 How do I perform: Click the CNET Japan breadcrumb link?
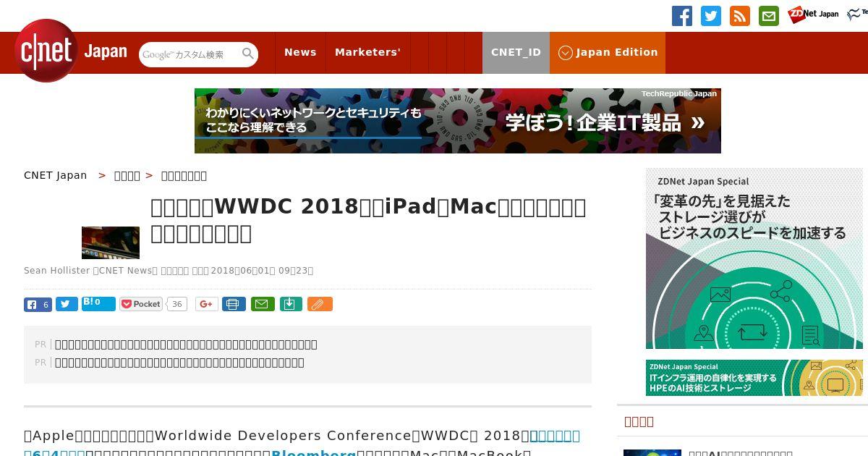pos(56,175)
